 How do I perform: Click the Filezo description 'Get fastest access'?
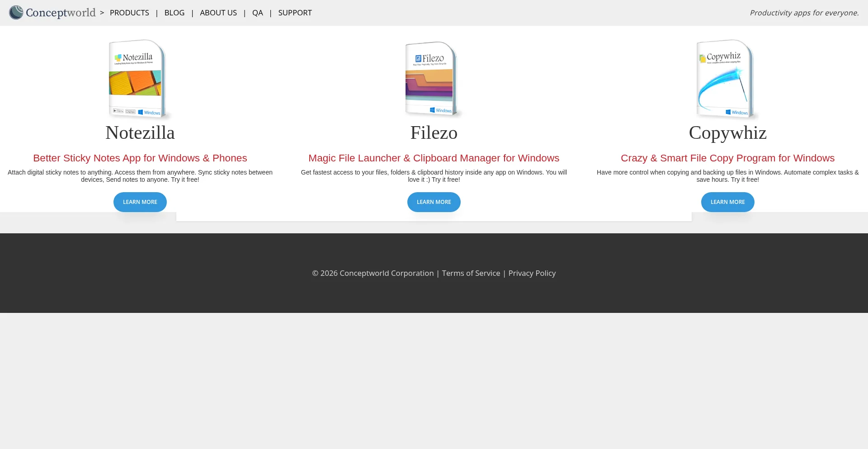pyautogui.click(x=434, y=176)
